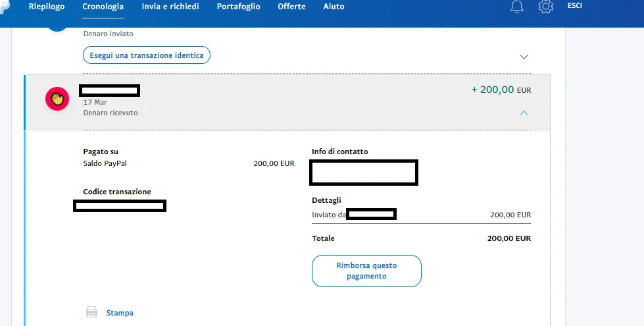Image resolution: width=644 pixels, height=326 pixels.
Task: Open the notifications bell icon
Action: pos(518,7)
